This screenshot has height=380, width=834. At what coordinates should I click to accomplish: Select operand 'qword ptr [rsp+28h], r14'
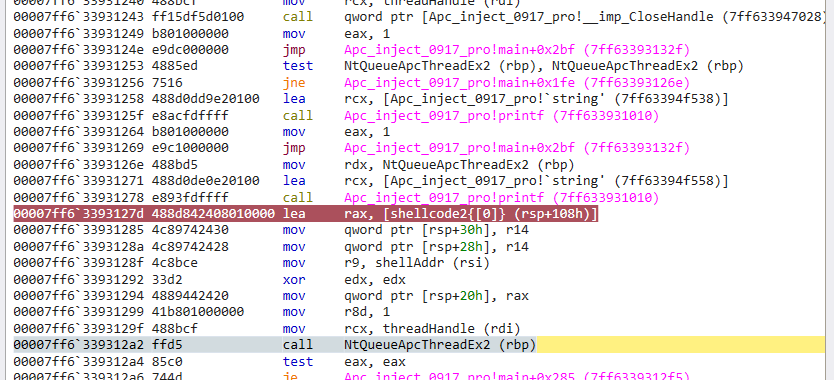click(436, 247)
